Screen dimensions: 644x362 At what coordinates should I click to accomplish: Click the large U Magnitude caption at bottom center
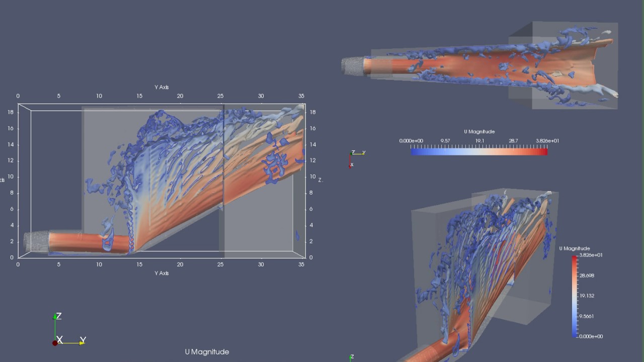207,352
